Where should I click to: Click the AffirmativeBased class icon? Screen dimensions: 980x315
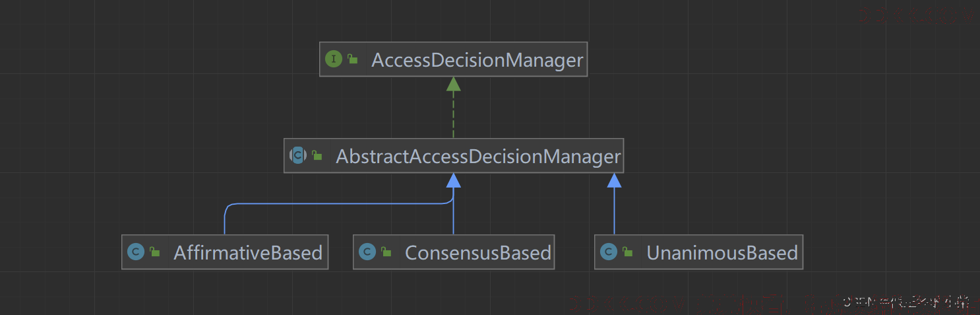(136, 252)
